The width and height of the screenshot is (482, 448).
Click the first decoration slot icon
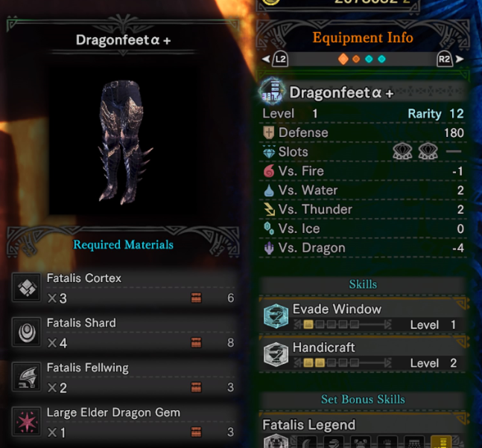pos(402,151)
